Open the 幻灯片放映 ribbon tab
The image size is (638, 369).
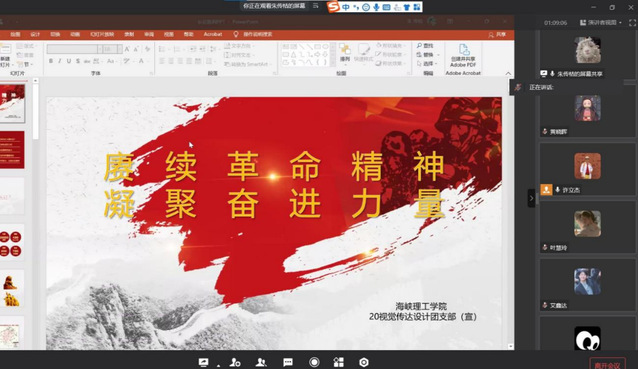coord(102,34)
